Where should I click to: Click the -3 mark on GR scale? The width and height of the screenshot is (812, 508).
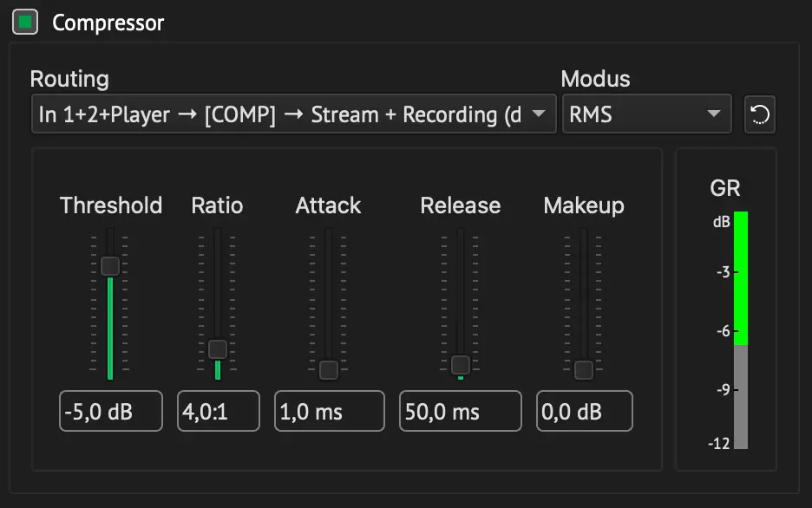click(x=724, y=271)
